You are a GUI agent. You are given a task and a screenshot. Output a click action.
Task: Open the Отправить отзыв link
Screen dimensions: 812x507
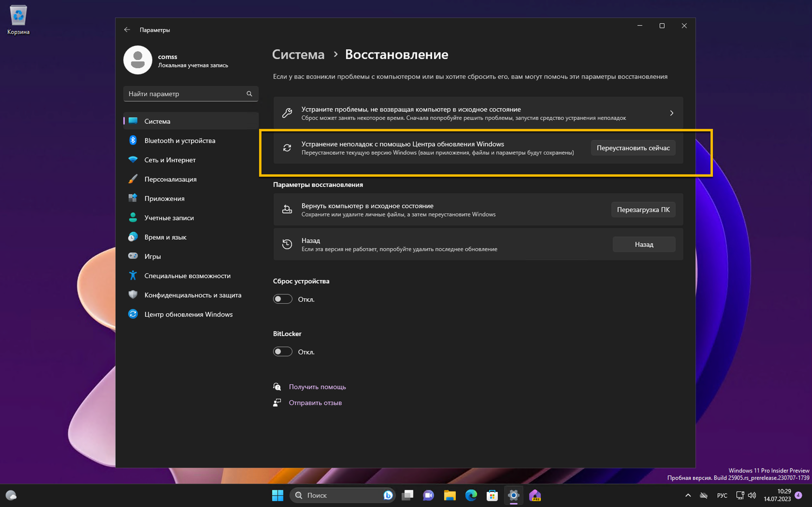(315, 403)
